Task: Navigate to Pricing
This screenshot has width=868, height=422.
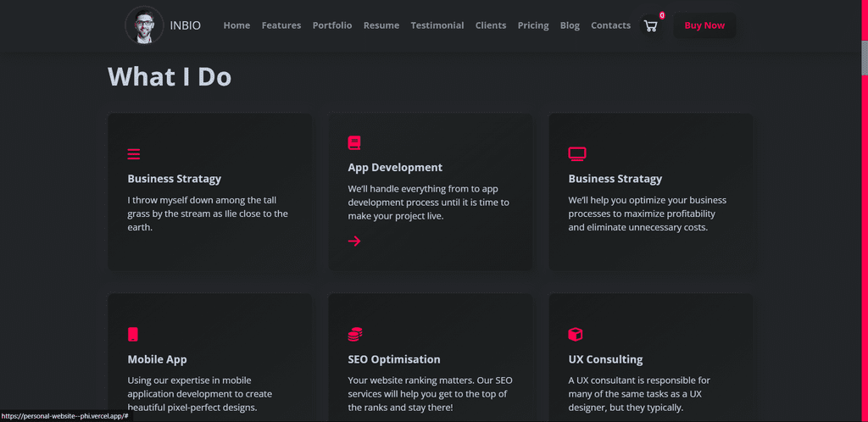Action: click(x=533, y=25)
